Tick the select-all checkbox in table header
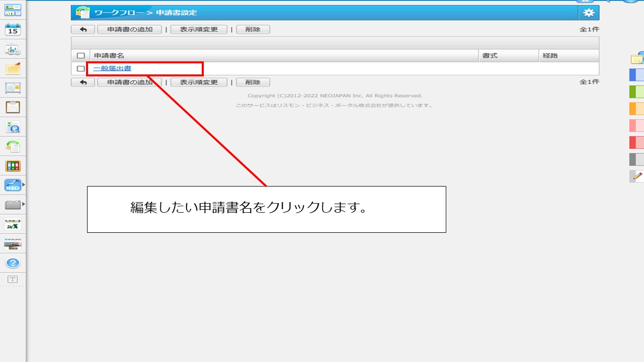 click(x=80, y=56)
